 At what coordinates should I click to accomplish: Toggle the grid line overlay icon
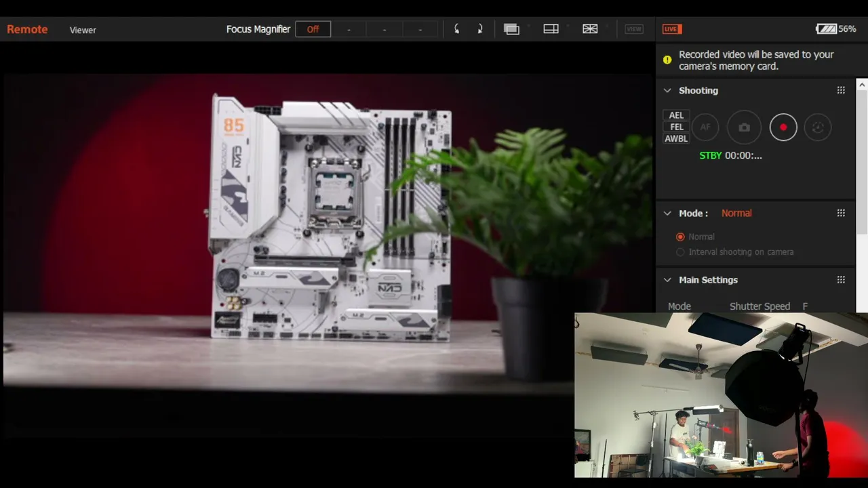(590, 29)
